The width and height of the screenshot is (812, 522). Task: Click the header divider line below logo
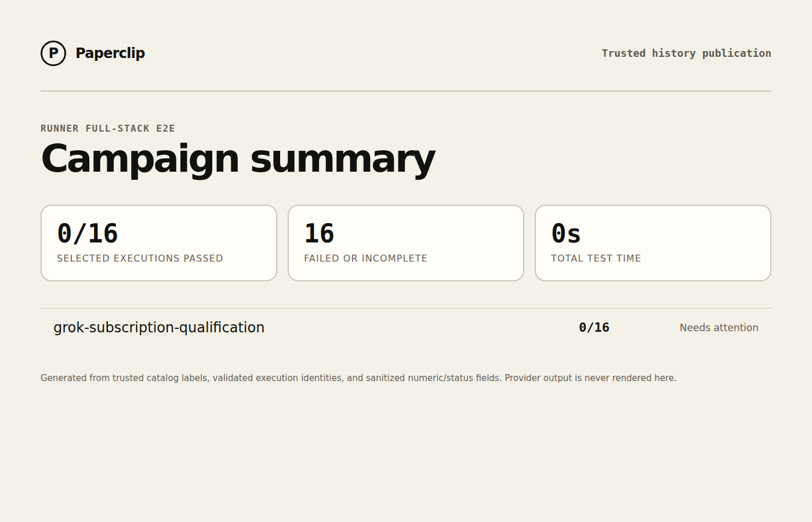[406, 91]
